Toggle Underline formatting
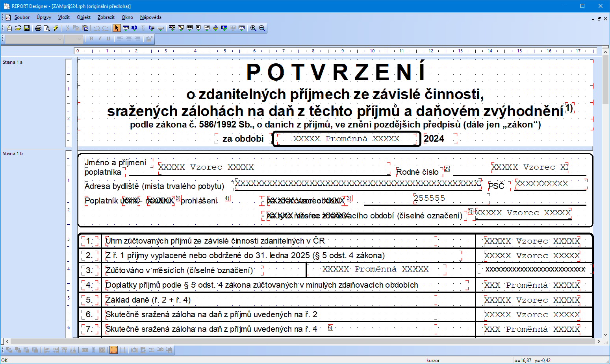The height and width of the screenshot is (364, 610). [x=108, y=39]
